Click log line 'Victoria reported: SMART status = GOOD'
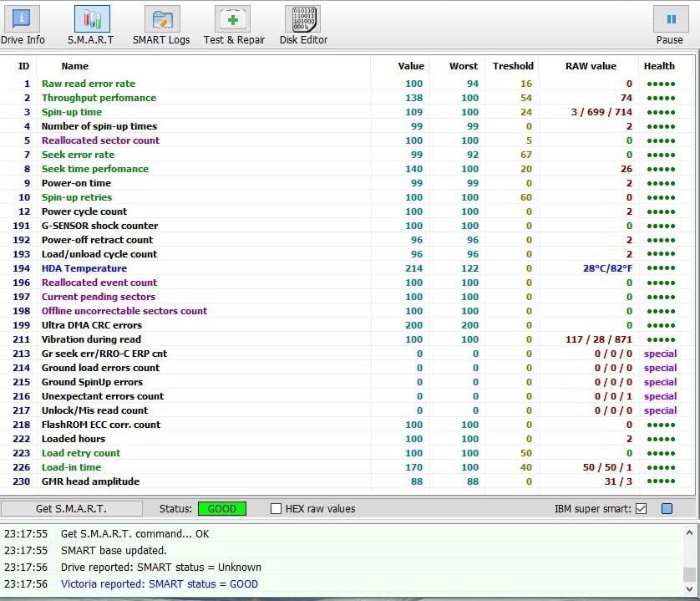 point(160,584)
